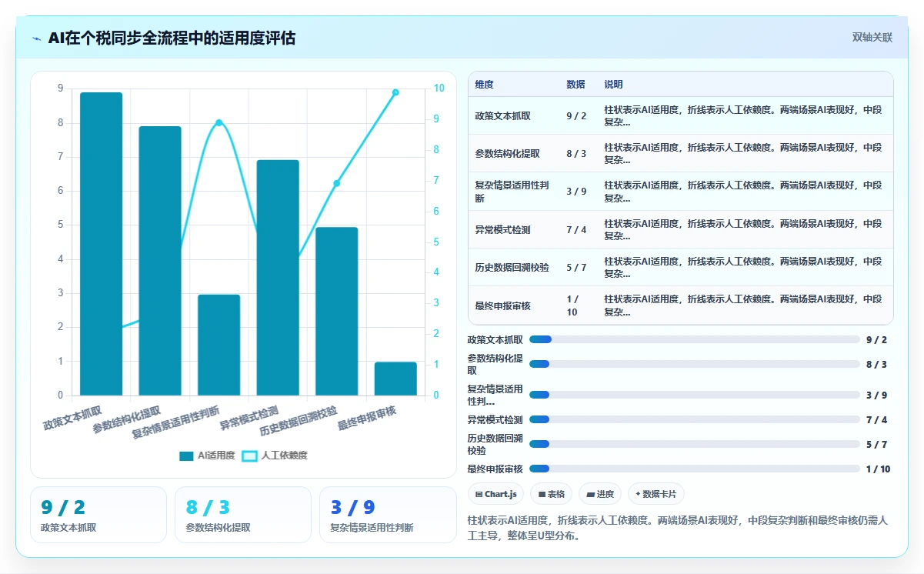Image resolution: width=924 pixels, height=574 pixels.
Task: Click the 复杂情景适用性判断 progress bar
Action: tap(695, 395)
